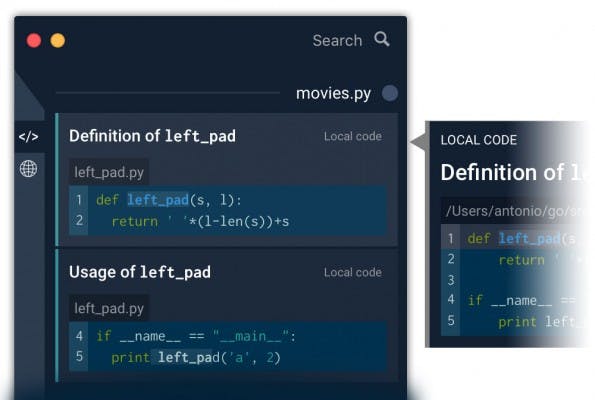Open left_pad.py file in Usage card
Image resolution: width=595 pixels, height=400 pixels.
(x=109, y=308)
